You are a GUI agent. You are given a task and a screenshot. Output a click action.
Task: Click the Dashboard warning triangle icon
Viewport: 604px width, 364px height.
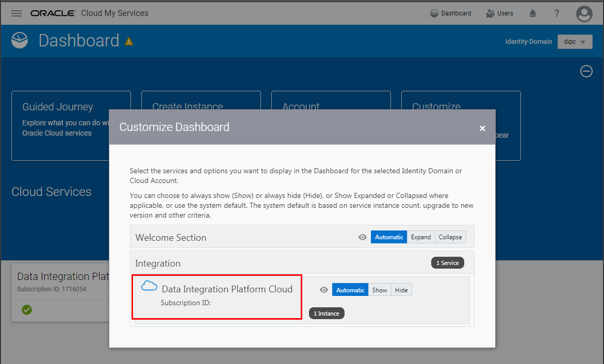pyautogui.click(x=129, y=41)
